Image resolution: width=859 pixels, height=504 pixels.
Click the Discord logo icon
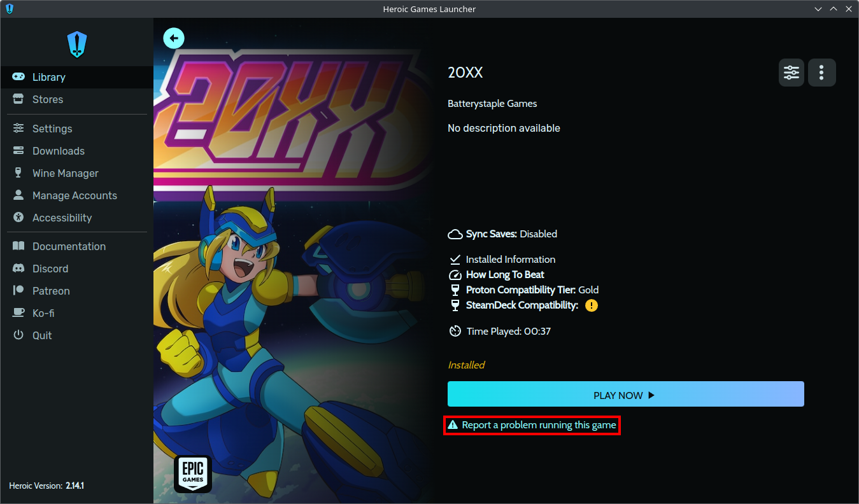(x=18, y=269)
